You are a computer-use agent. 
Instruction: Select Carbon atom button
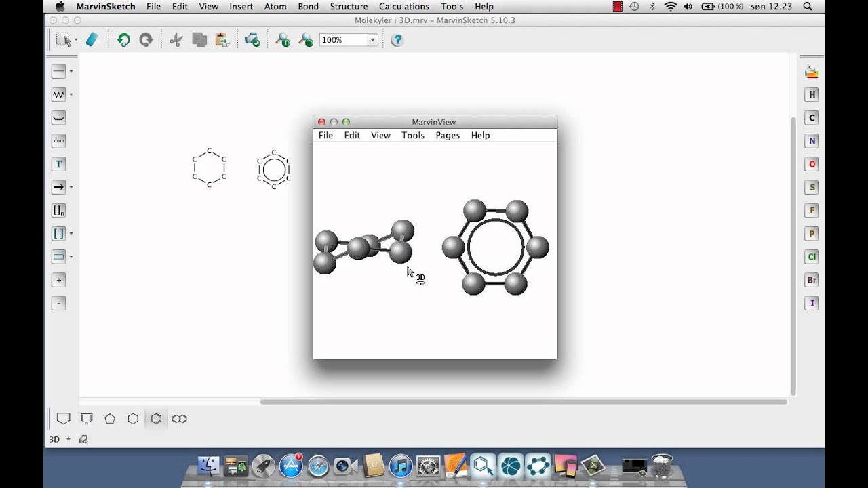click(812, 118)
